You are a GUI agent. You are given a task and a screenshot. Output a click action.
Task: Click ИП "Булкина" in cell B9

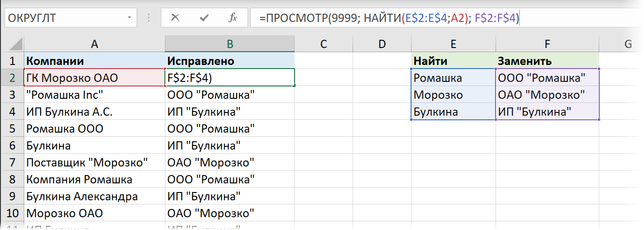pyautogui.click(x=230, y=196)
